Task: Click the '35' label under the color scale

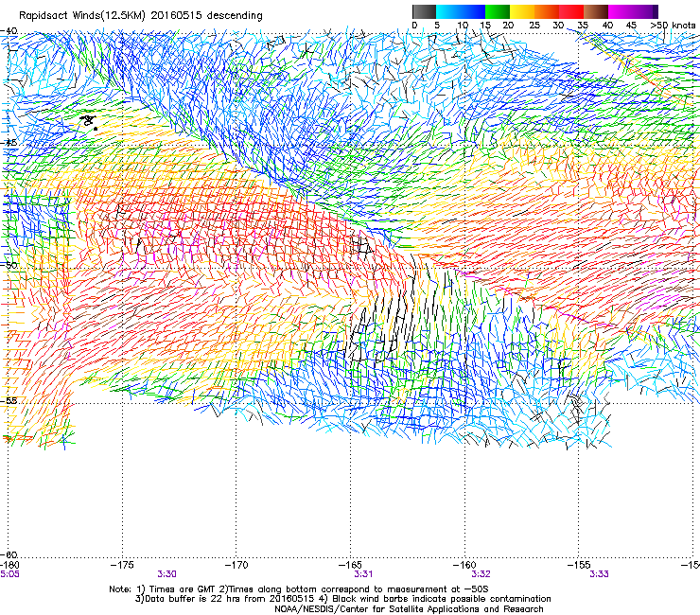Action: coord(583,26)
